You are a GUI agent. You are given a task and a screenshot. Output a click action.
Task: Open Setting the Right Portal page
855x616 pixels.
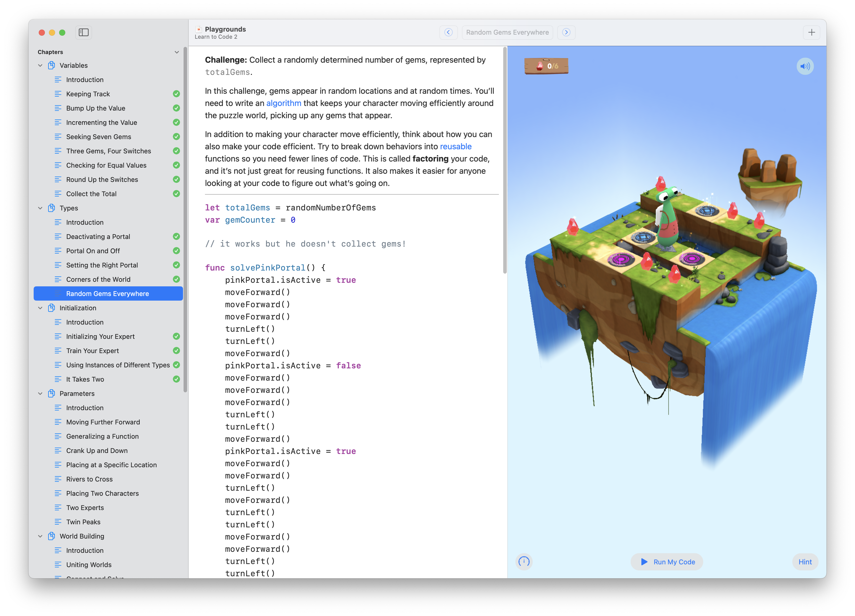[108, 265]
